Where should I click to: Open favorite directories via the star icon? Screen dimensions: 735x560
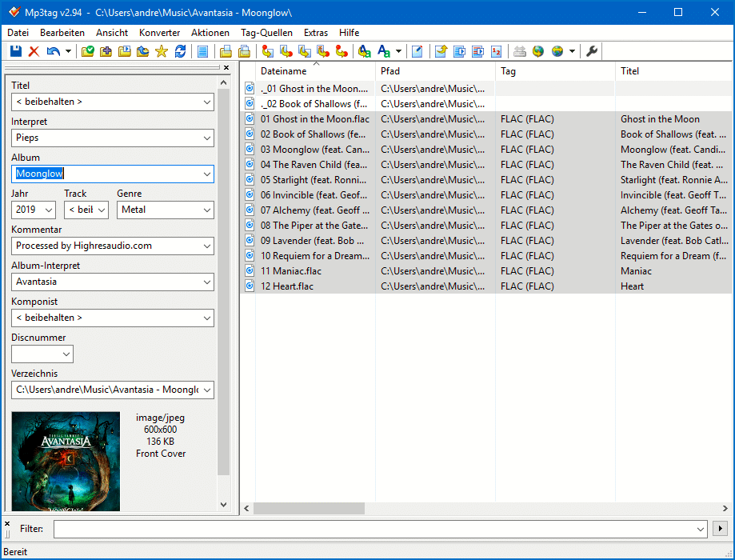(x=162, y=51)
